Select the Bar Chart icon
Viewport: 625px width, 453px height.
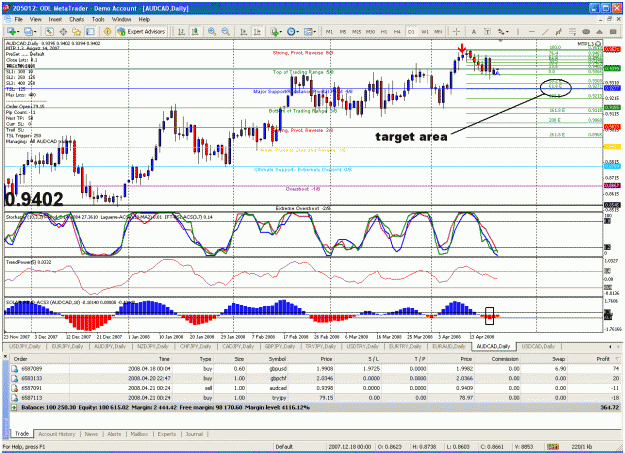[181, 32]
